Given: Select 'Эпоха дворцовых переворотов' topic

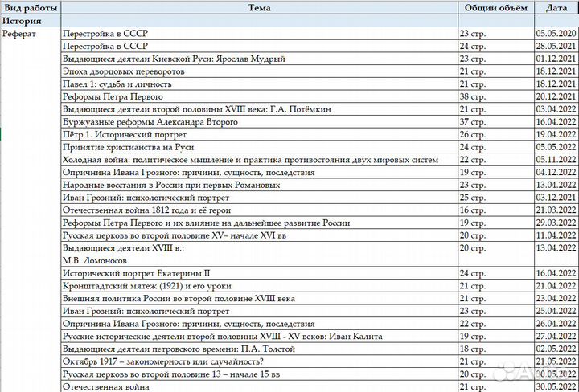Looking at the screenshot, I should click(x=259, y=71).
